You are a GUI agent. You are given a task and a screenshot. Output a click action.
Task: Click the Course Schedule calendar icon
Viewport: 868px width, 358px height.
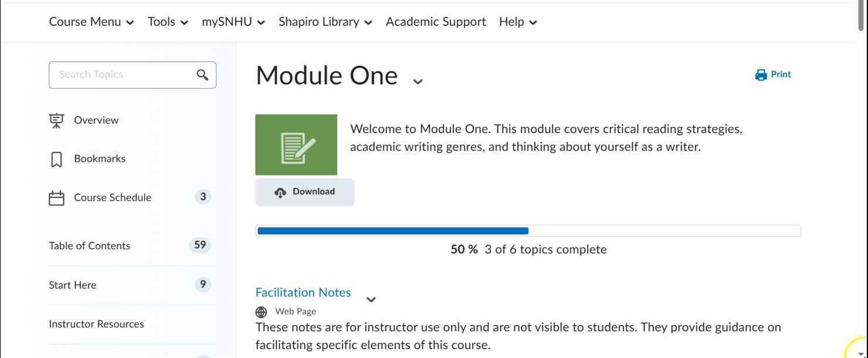(x=56, y=198)
